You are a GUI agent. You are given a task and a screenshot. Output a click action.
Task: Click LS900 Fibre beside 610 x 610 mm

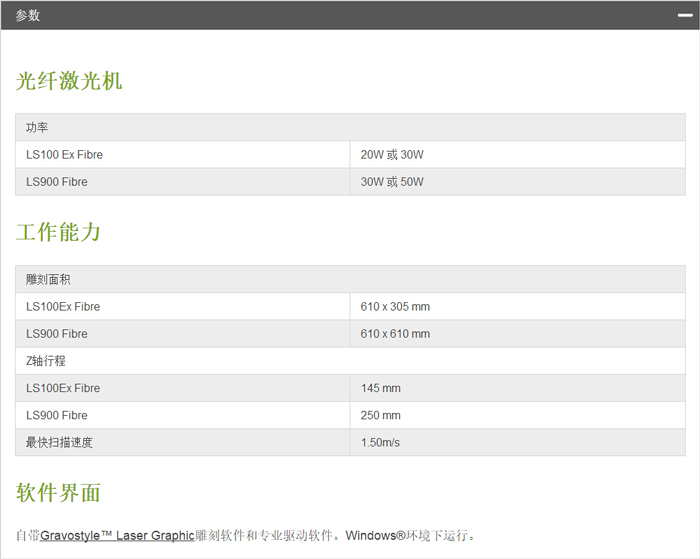coord(57,334)
